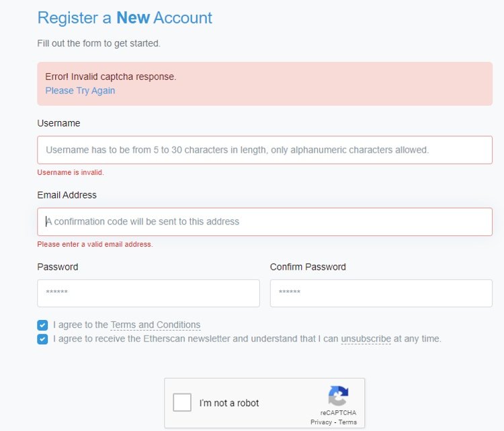Uncheck the Terms and Conditions agreement checkbox
504x431 pixels.
(42, 325)
